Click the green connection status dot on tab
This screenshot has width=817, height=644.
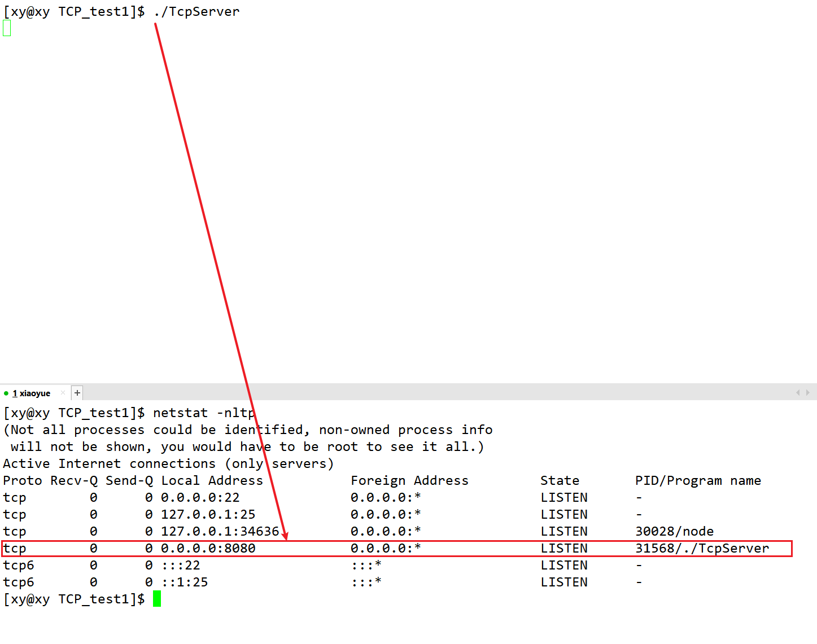pos(6,393)
